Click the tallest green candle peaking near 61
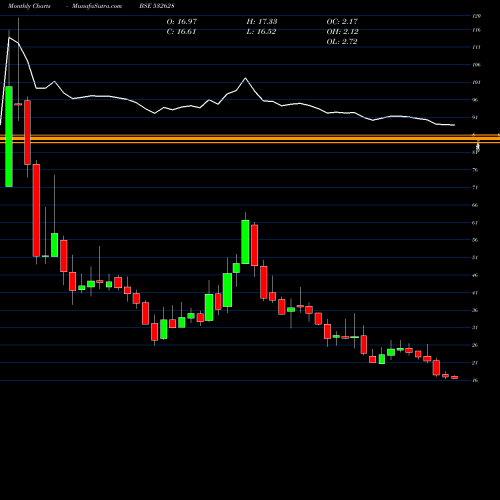500x500 pixels. click(245, 242)
